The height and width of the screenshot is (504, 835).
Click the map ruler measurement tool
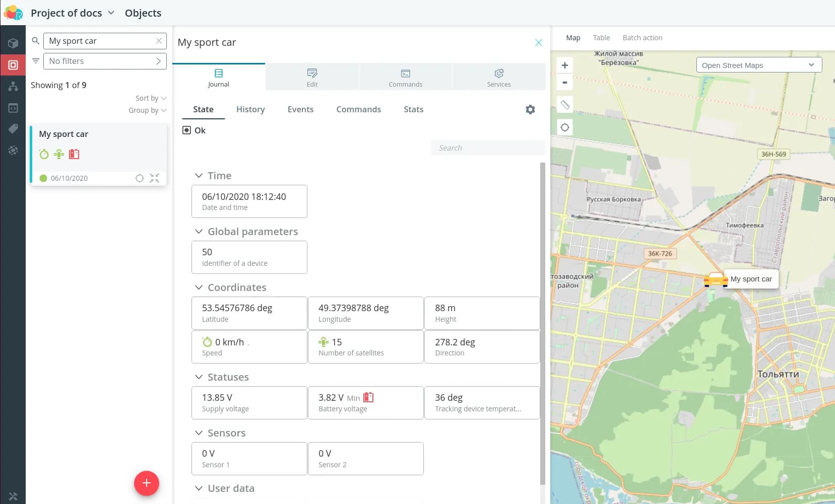tap(565, 105)
